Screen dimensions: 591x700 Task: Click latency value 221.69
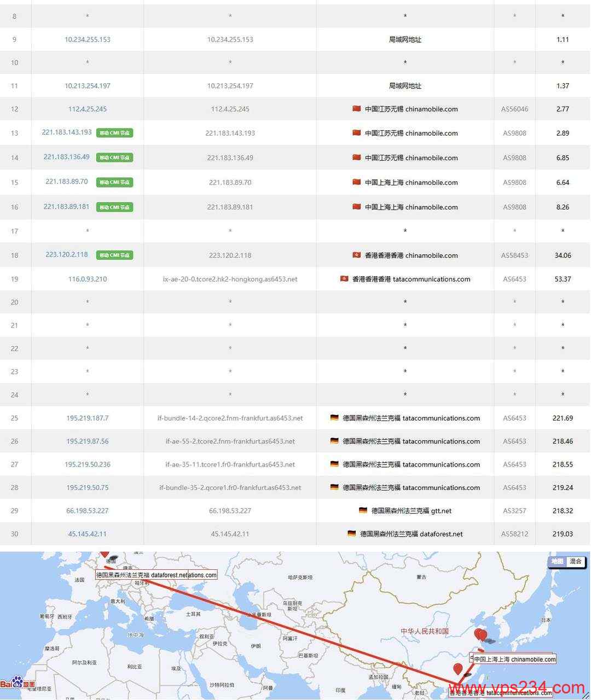[563, 418]
